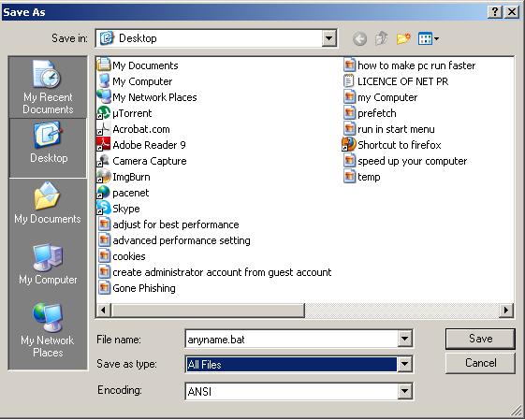This screenshot has width=525, height=420.
Task: Select 'run in start menu' file
Action: tap(396, 129)
